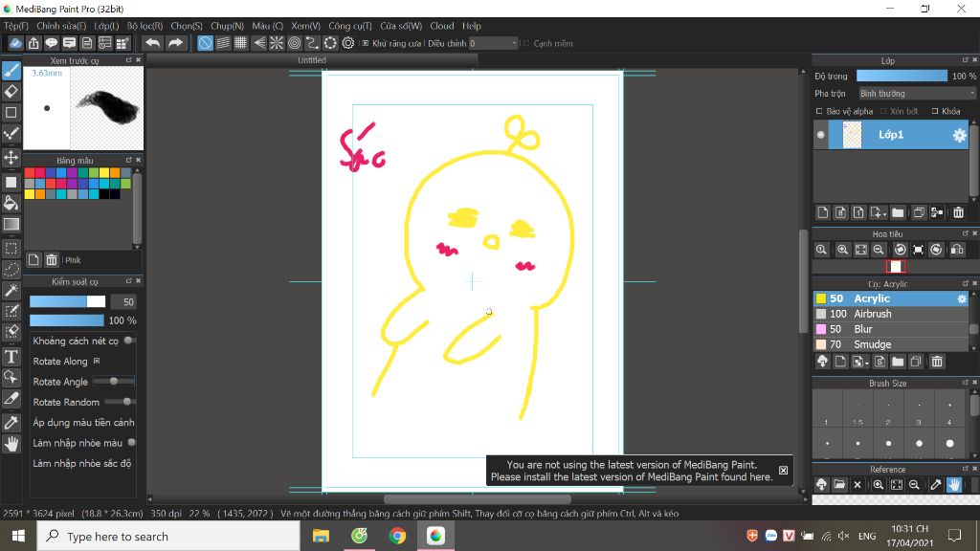Open the Chỉnh sửa(E) menu

click(x=61, y=26)
